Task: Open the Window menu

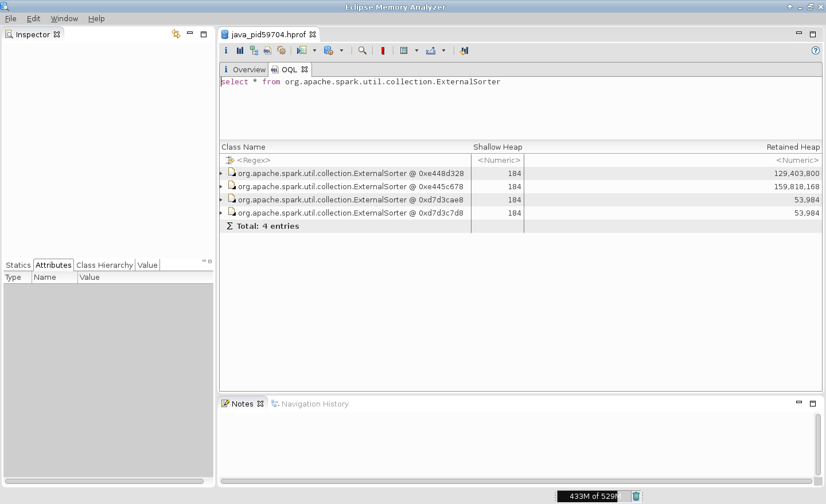Action: coord(64,18)
